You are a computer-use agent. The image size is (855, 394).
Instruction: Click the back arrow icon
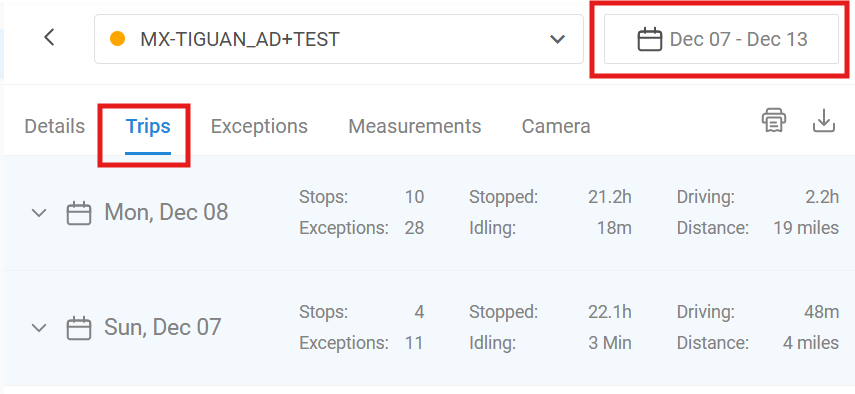click(50, 38)
